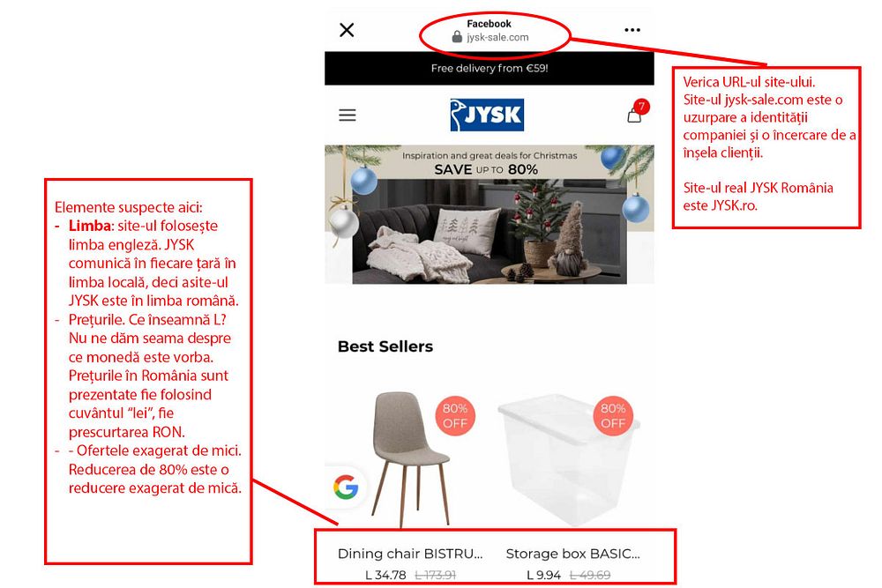Open the three-dot options menu

point(632,30)
